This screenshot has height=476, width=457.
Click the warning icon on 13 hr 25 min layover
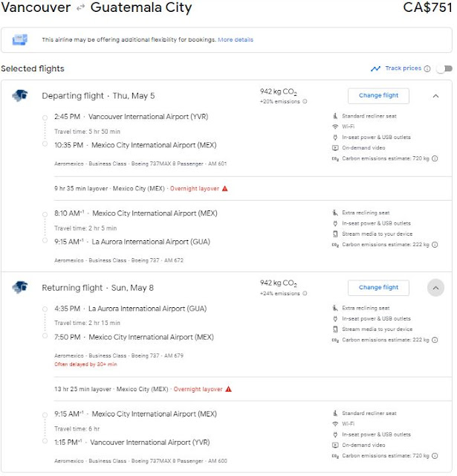click(228, 389)
